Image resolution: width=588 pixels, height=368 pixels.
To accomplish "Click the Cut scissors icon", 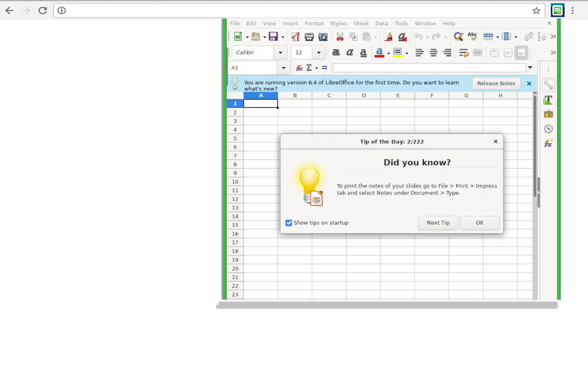I will point(340,37).
